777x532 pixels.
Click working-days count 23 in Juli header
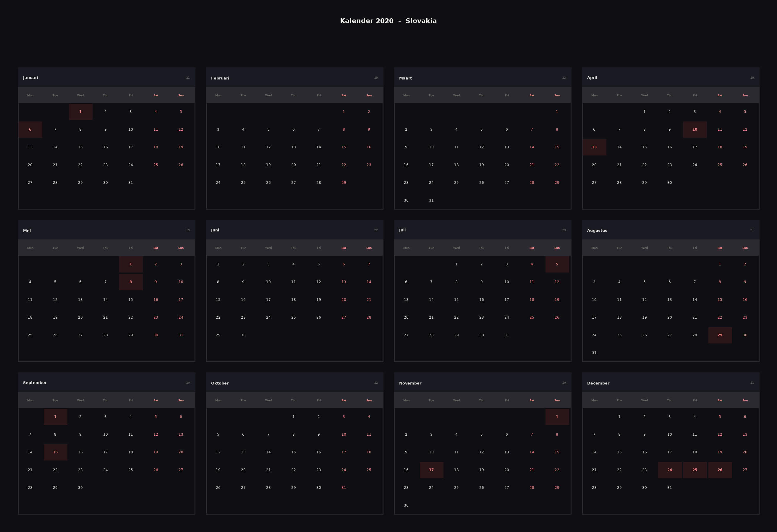pos(564,230)
